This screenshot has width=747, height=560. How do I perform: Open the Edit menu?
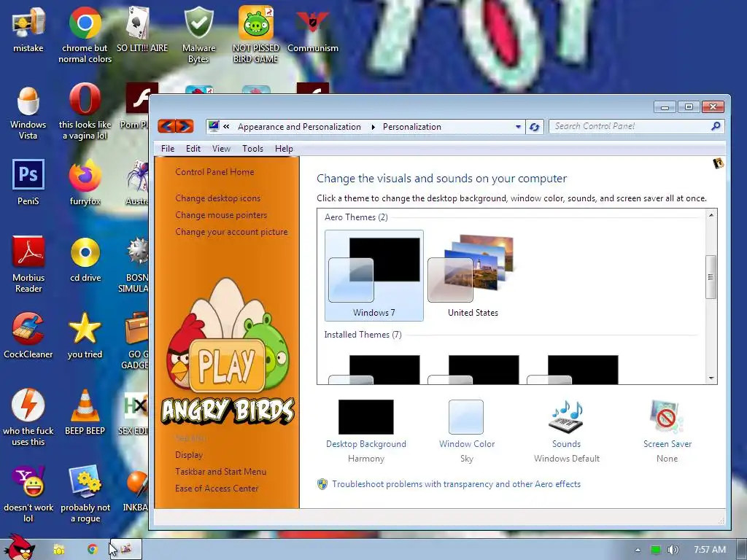[193, 149]
